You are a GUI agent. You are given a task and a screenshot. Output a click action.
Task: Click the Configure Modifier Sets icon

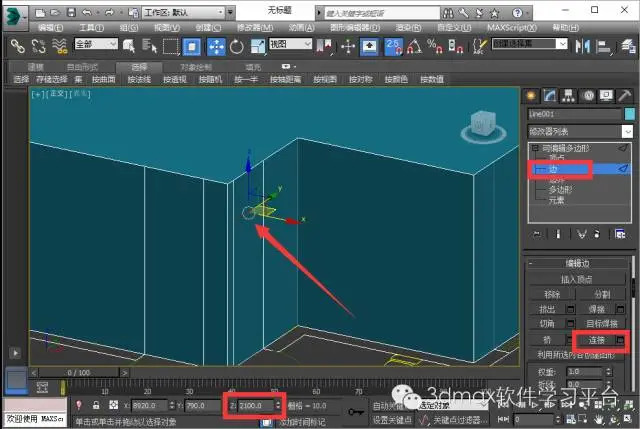click(x=620, y=234)
